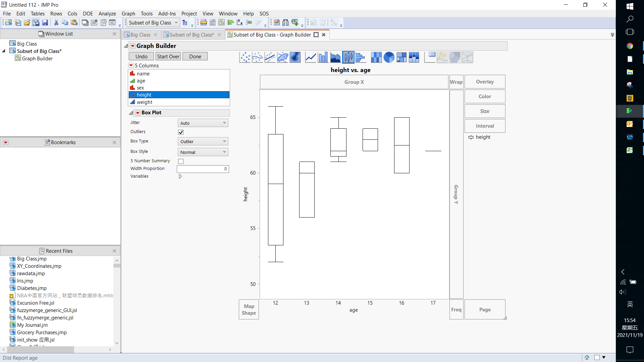Choose the Line chart element
This screenshot has height=362, width=644.
click(x=311, y=57)
